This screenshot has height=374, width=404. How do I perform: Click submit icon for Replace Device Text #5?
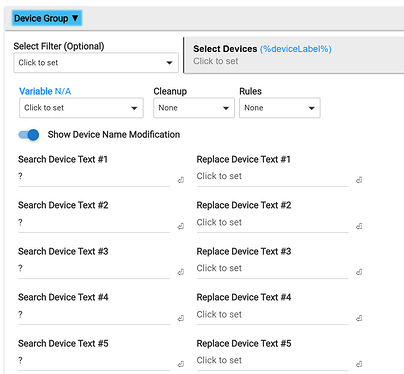point(359,364)
